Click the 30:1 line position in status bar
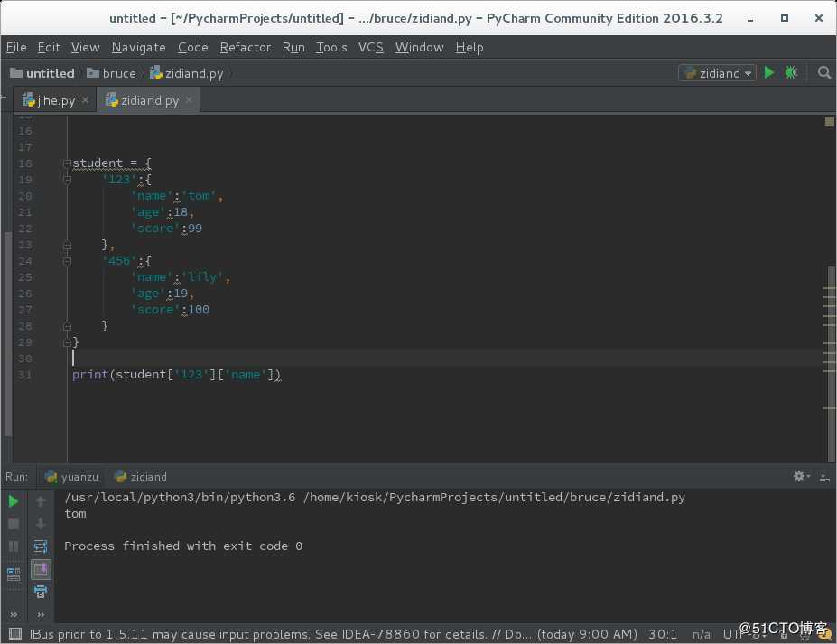The width and height of the screenshot is (837, 644). coord(663,634)
